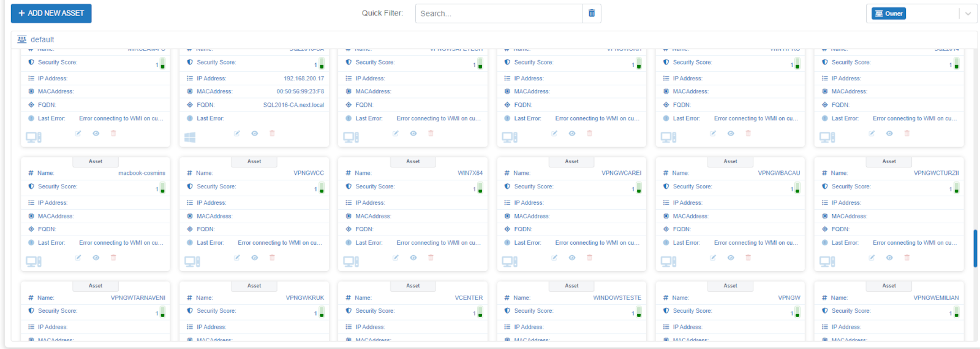
Task: Edit the WIN7X64 asset with pencil icon
Action: [396, 258]
